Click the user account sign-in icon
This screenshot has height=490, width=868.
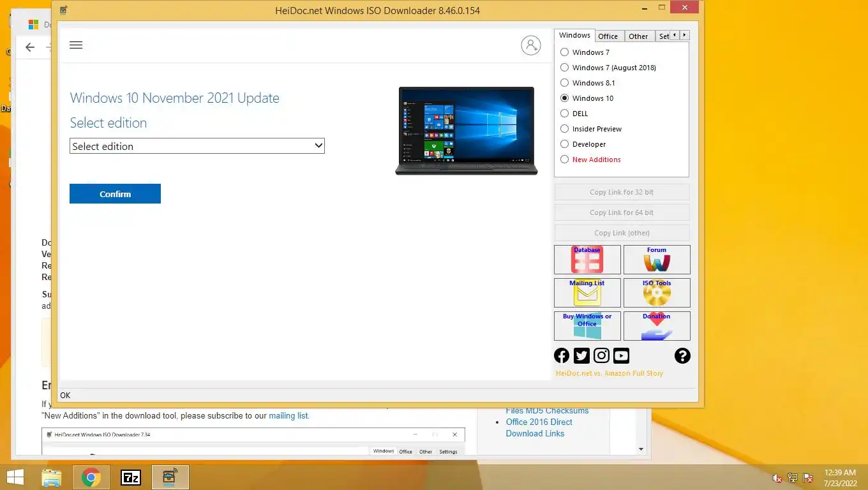click(x=530, y=45)
